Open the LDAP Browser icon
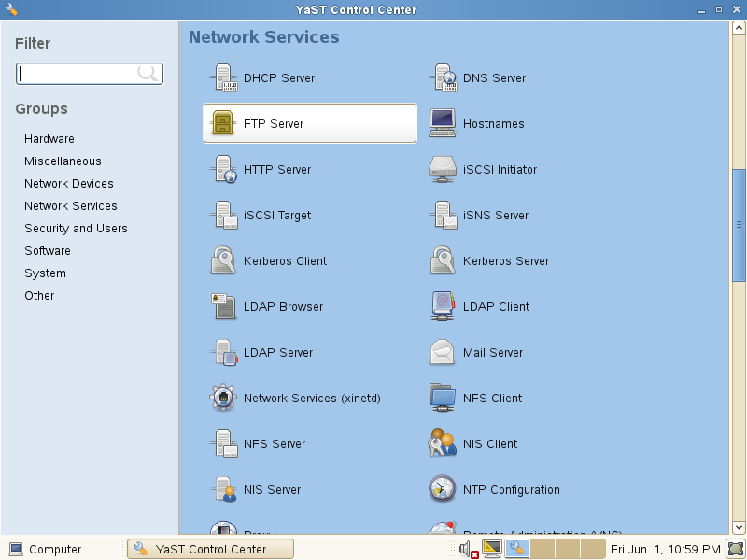 tap(223, 306)
